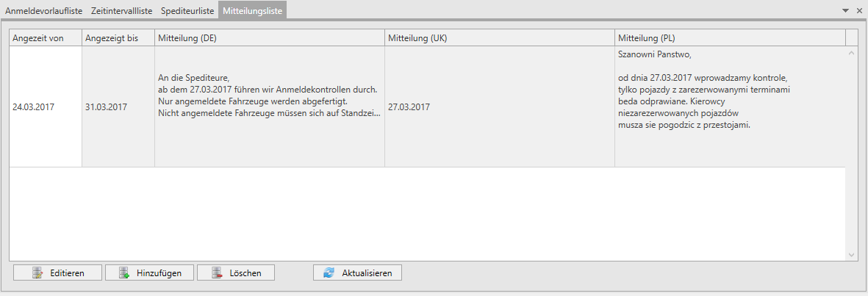
Task: Open the Zeitintervallliste tab
Action: [122, 10]
